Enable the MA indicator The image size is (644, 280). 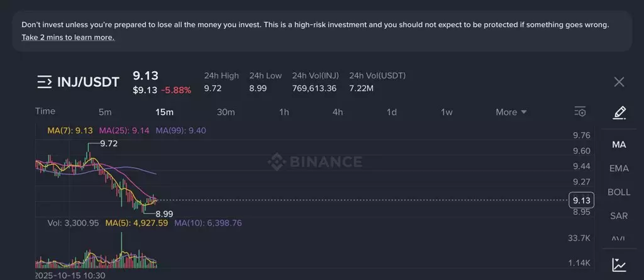coord(619,145)
